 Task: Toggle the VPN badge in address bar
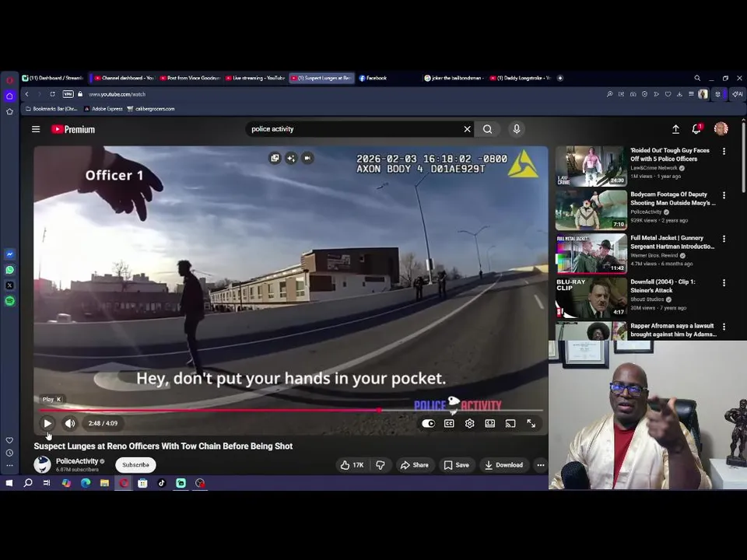pyautogui.click(x=68, y=94)
